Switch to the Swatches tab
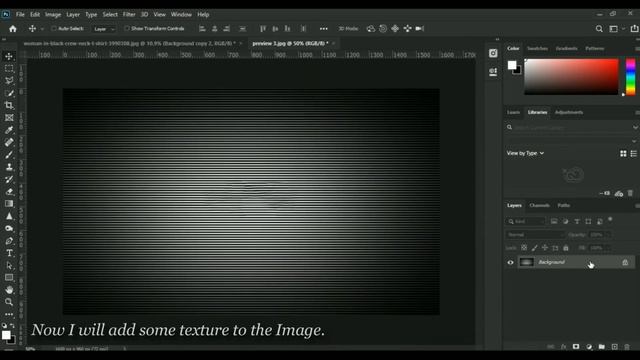Viewport: 640px width, 360px height. pos(537,49)
